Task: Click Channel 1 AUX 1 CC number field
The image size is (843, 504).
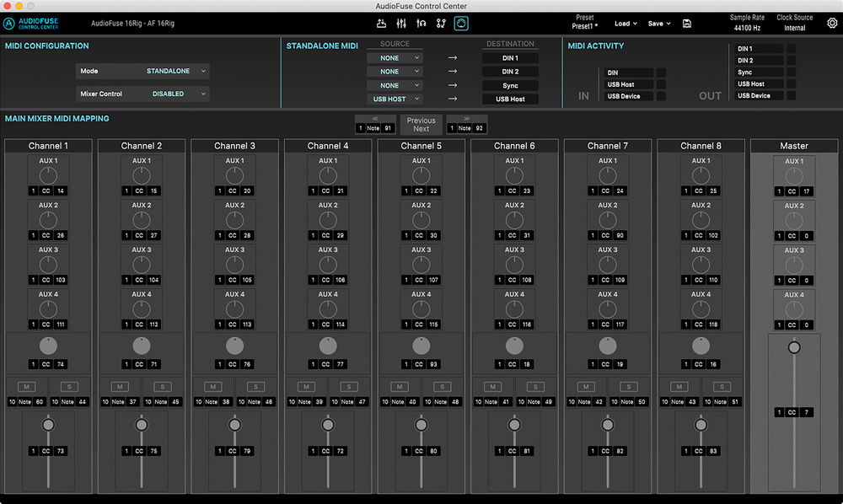Action: (x=61, y=191)
